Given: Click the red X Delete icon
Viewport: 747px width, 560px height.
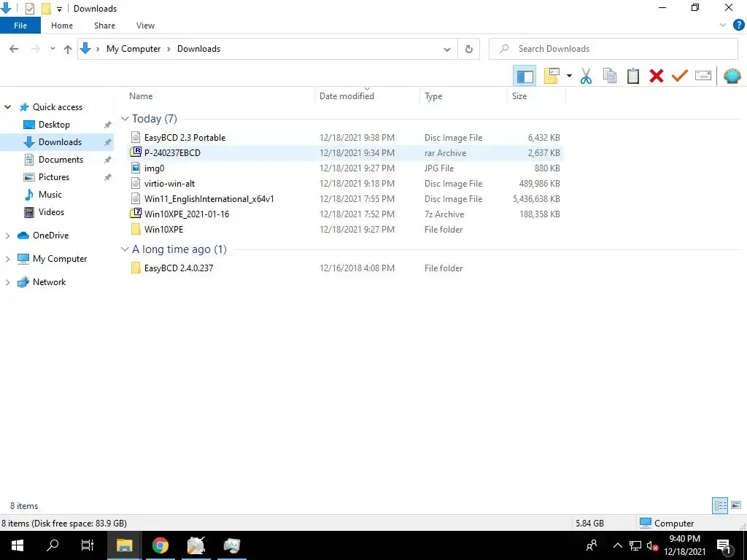Looking at the screenshot, I should click(x=656, y=76).
